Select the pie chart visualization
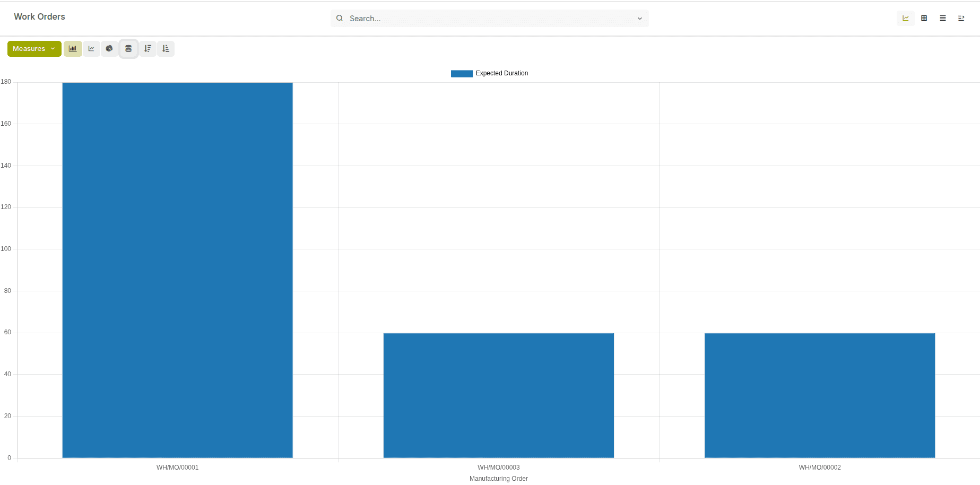Screen dimensions: 980x485 (x=109, y=48)
